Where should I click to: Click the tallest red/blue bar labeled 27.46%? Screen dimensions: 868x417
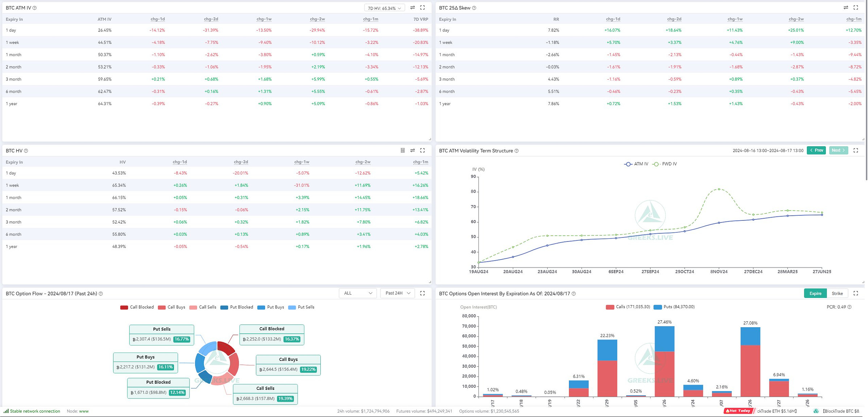pyautogui.click(x=664, y=361)
